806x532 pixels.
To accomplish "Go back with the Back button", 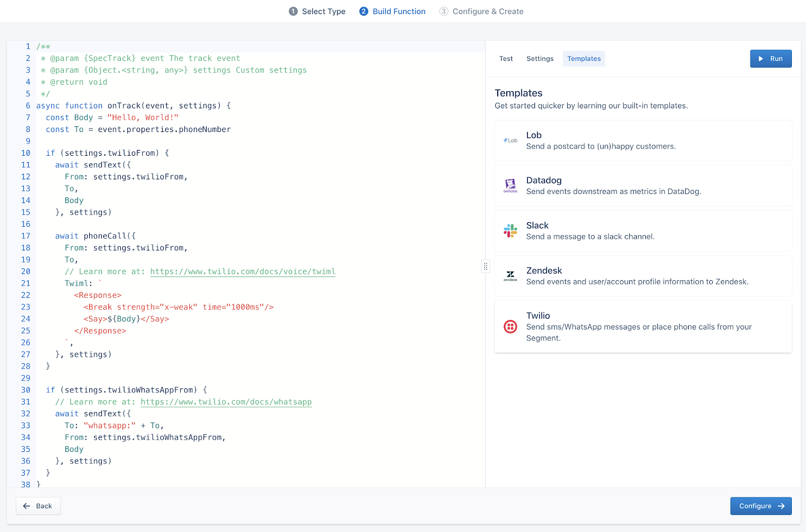I will (x=38, y=506).
